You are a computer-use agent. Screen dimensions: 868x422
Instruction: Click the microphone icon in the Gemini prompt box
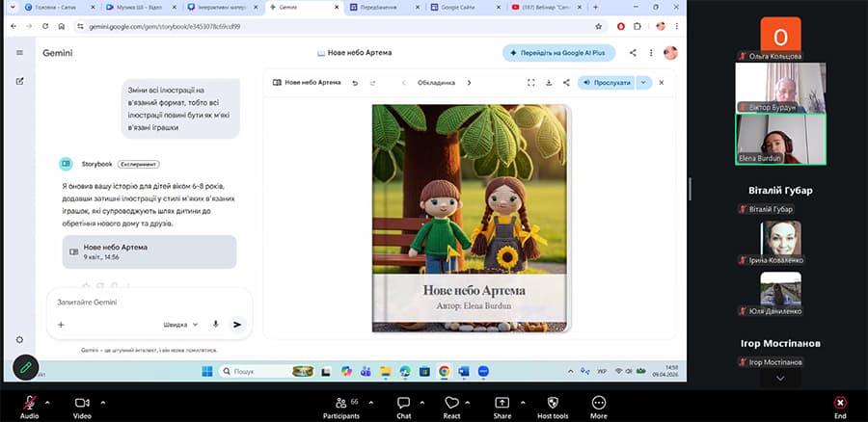click(215, 325)
